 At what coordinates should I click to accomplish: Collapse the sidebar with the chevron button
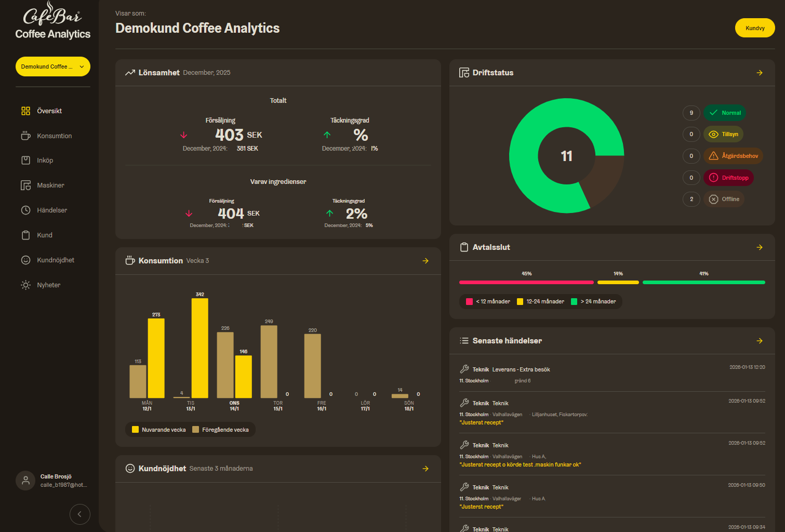tap(79, 514)
